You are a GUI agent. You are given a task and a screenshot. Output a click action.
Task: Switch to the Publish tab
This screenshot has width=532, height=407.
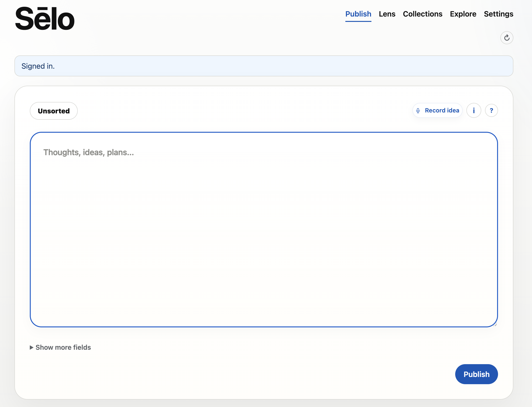pyautogui.click(x=358, y=14)
